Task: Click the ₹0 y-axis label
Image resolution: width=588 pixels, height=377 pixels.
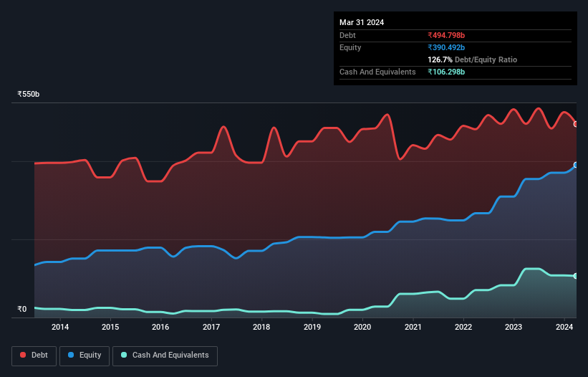Action: [22, 309]
